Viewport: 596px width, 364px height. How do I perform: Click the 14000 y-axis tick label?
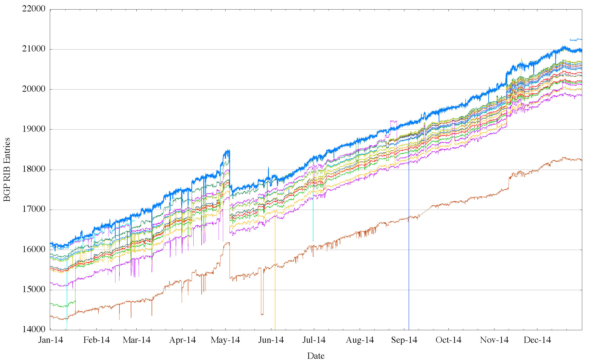34,329
